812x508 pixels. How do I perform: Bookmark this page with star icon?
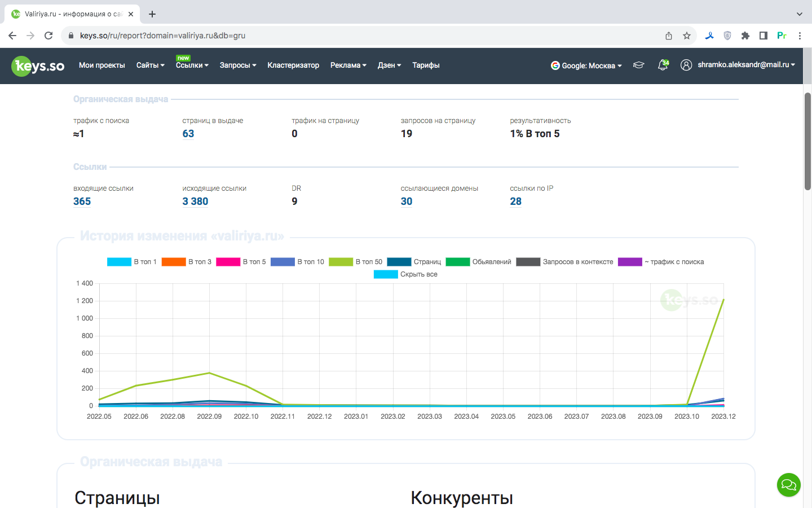pos(687,36)
